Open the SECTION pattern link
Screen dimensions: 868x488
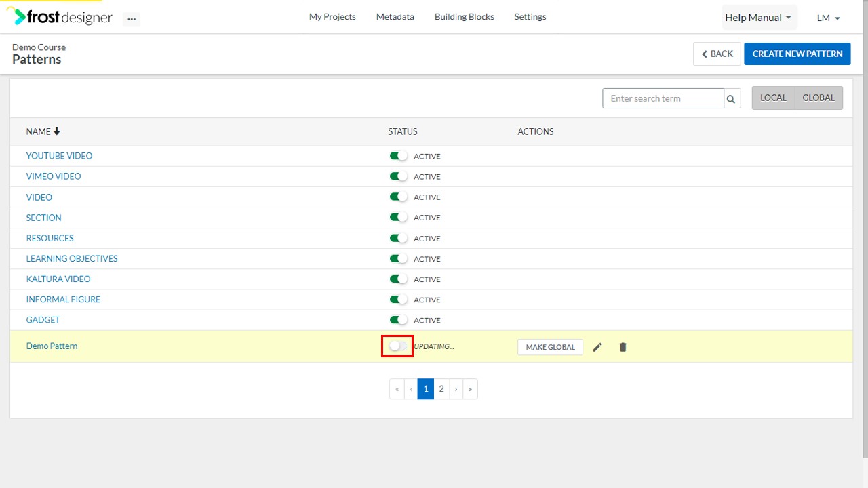(44, 217)
